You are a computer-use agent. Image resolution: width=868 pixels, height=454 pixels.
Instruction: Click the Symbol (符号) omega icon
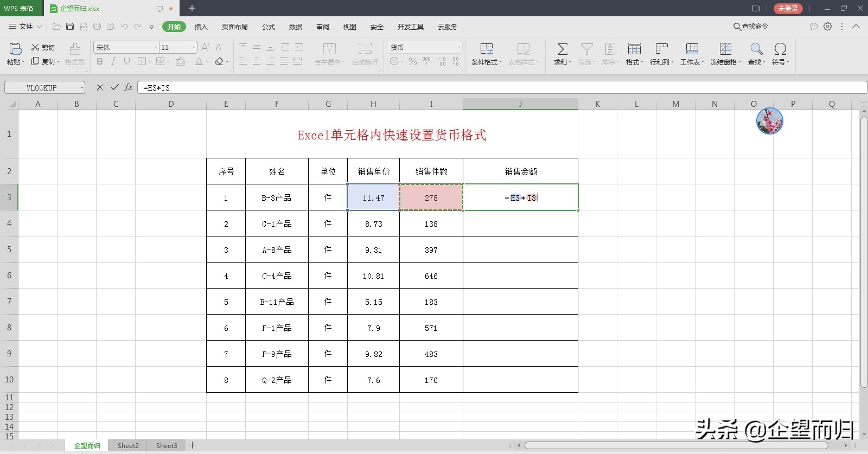pos(780,49)
